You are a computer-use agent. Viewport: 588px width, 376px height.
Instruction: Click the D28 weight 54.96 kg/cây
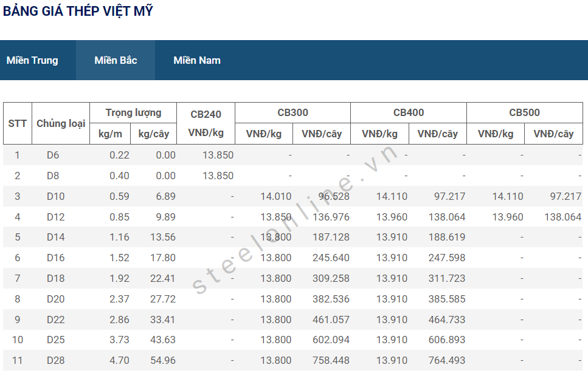tap(163, 360)
